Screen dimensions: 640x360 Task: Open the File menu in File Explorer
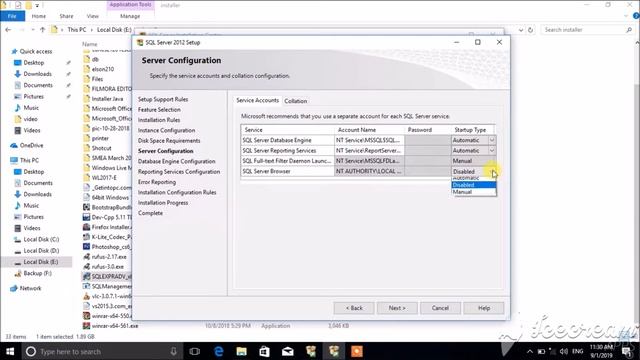pyautogui.click(x=12, y=16)
